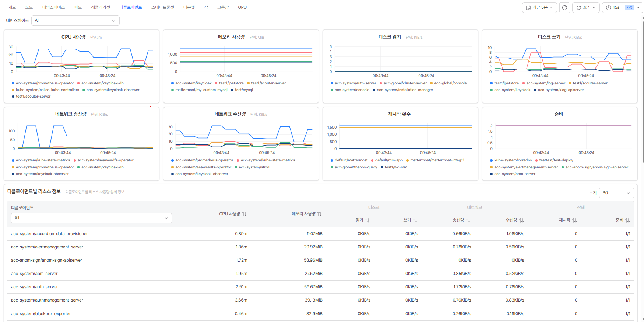
Task: Click acc-system/alertmanagement-server row name
Action: 47,247
